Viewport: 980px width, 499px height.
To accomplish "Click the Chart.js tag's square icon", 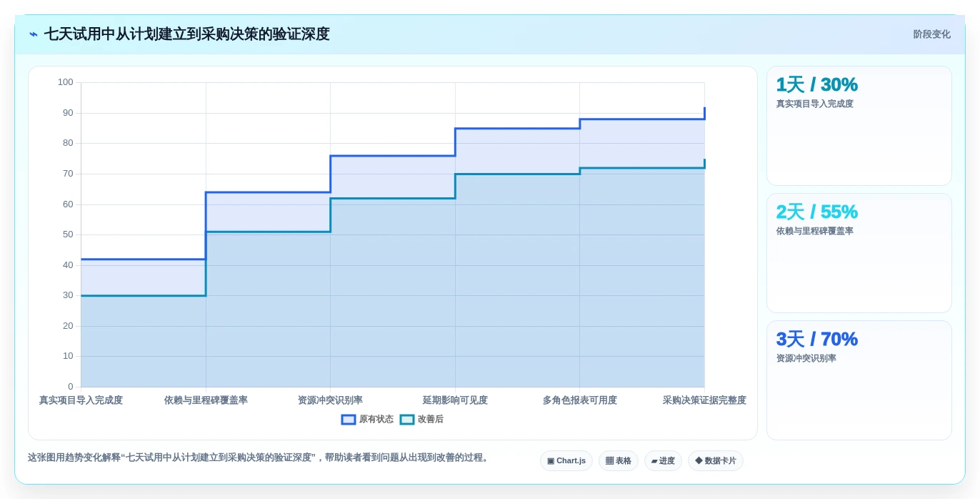I will coord(551,461).
